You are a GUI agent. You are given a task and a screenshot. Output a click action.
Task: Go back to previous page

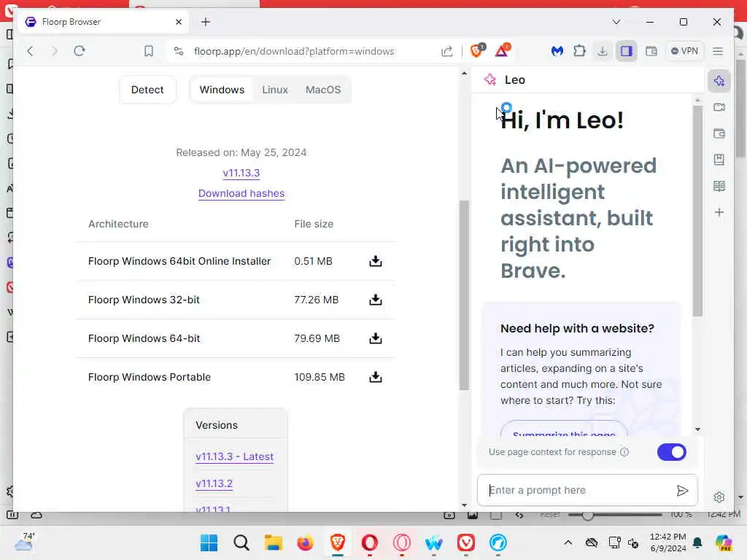point(30,51)
